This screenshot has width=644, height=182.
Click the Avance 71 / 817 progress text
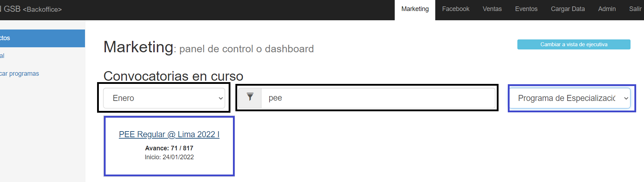(169, 148)
